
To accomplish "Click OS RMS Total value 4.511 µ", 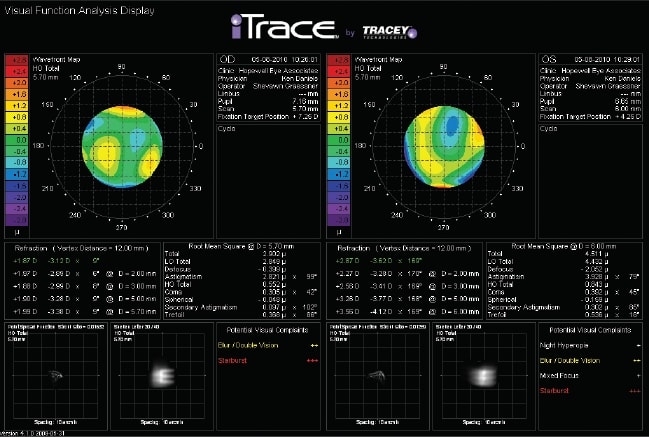I will pos(596,254).
